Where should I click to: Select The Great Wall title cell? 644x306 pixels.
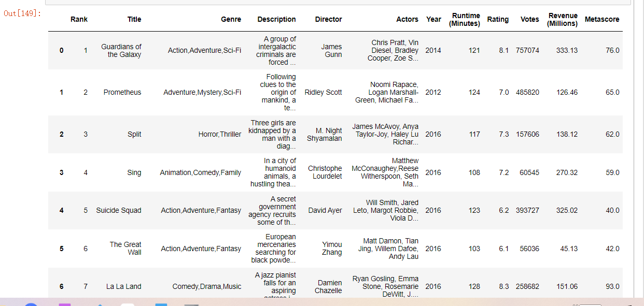(125, 249)
